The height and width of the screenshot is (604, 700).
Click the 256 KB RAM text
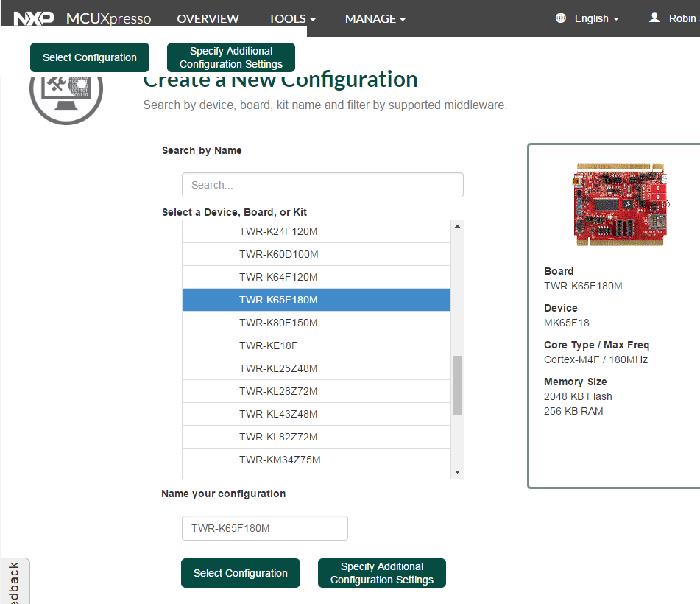click(573, 411)
